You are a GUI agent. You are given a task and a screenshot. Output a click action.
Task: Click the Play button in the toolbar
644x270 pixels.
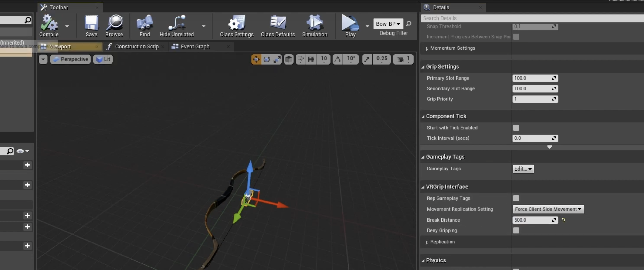(x=350, y=26)
